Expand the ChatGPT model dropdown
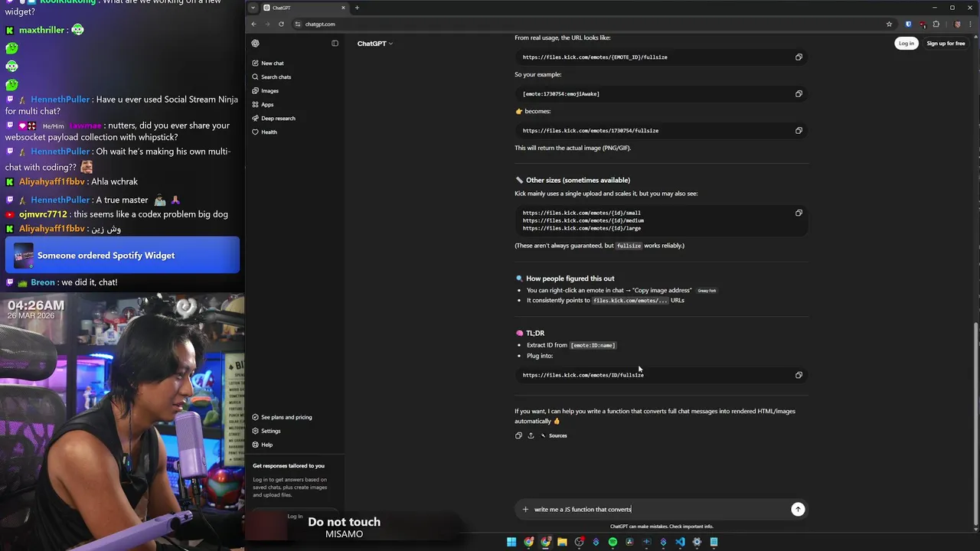Screen dimensions: 980x551 click(x=375, y=44)
